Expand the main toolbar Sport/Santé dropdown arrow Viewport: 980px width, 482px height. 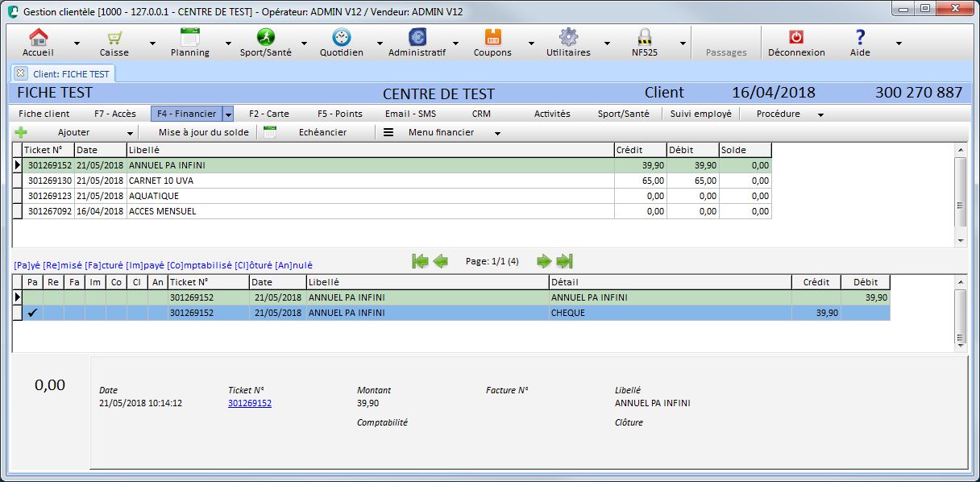point(304,43)
